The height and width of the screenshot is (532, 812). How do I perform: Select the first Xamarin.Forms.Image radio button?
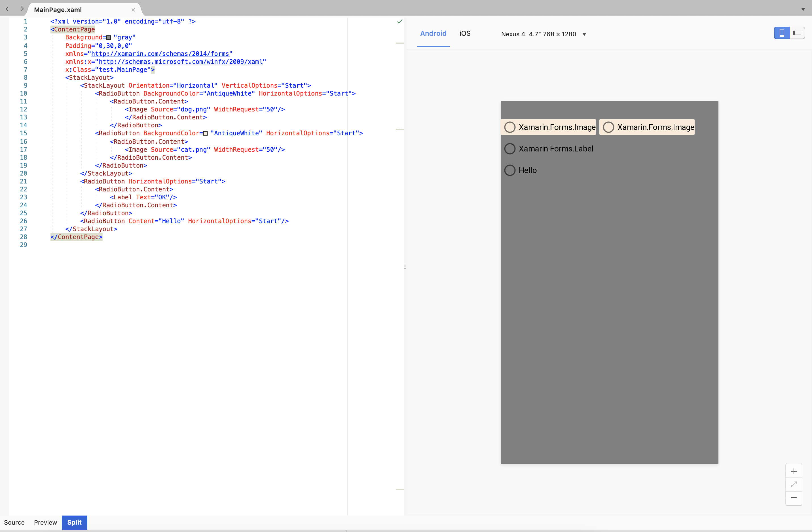tap(510, 127)
